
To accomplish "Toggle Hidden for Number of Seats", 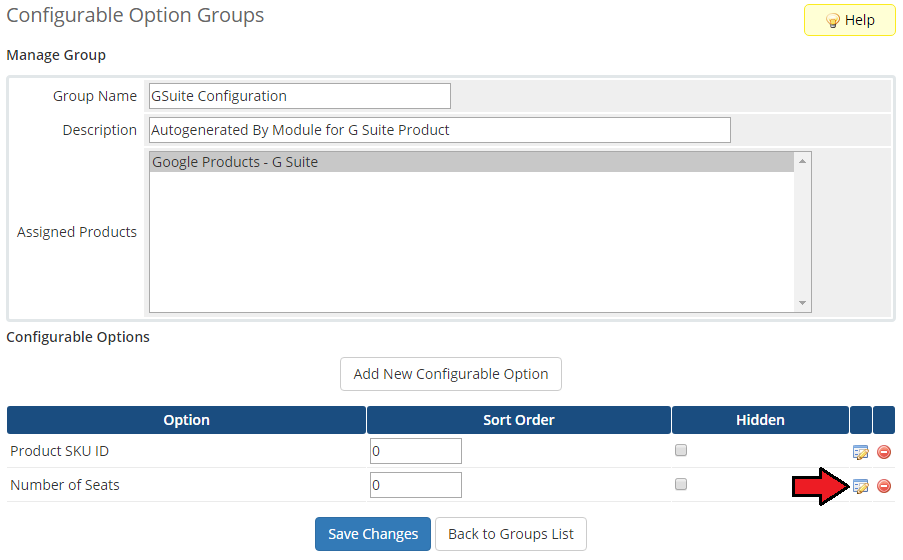I will (x=681, y=484).
